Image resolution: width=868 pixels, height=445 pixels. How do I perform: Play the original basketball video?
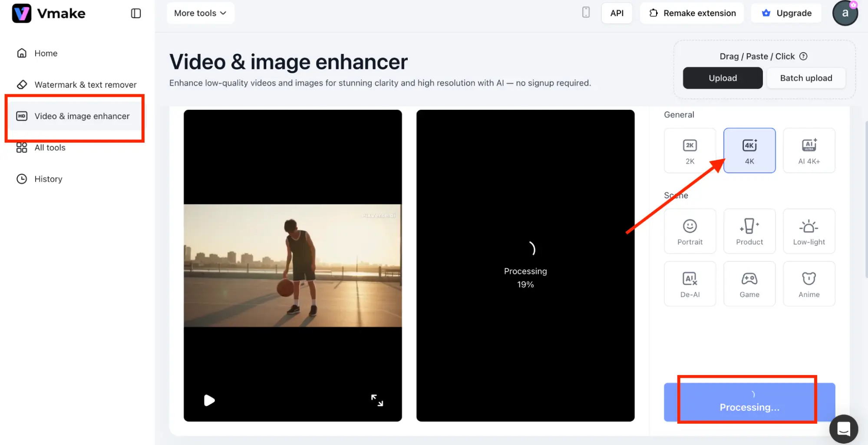(209, 400)
